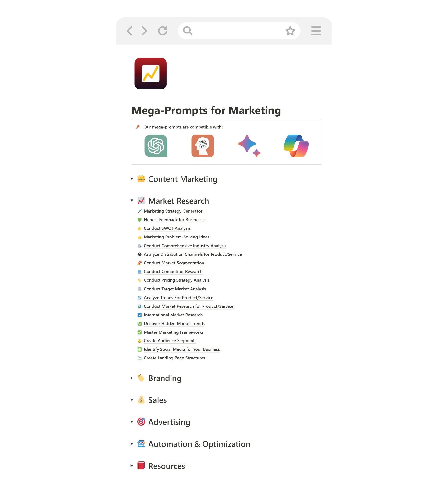Collapse the Market Research section
Viewport: 448px width, 504px height.
point(132,201)
